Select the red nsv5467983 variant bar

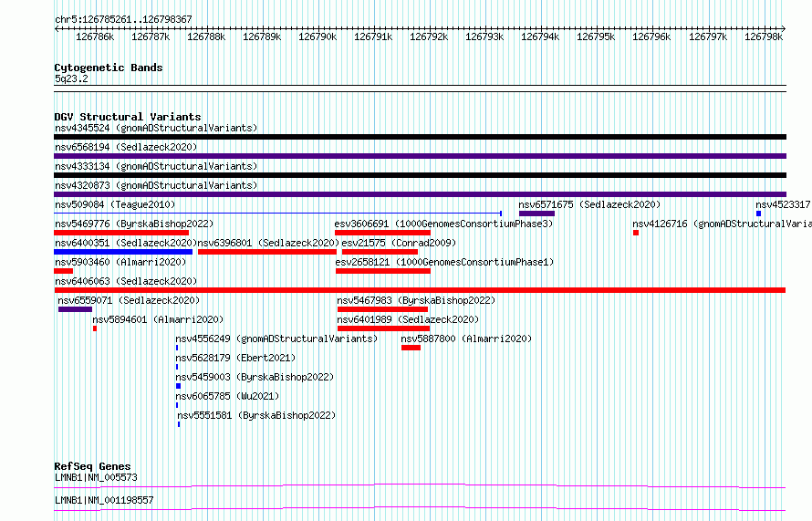pos(382,309)
